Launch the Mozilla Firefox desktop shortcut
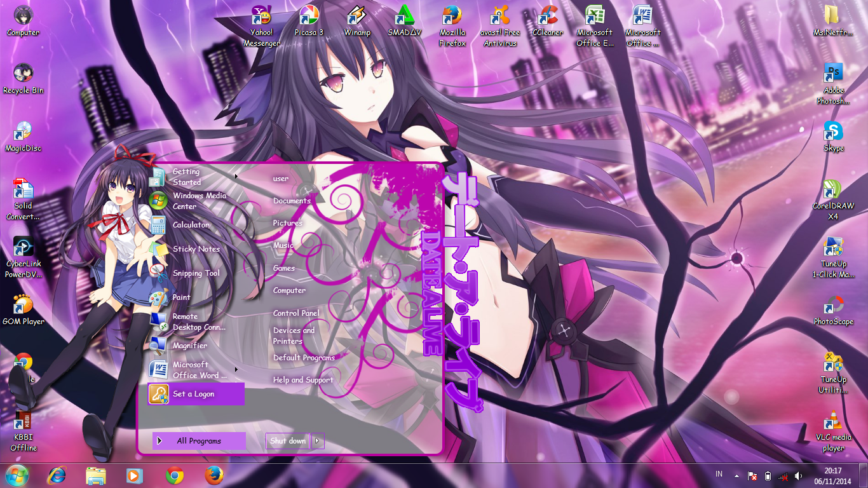The height and width of the screenshot is (488, 868). pos(452,26)
